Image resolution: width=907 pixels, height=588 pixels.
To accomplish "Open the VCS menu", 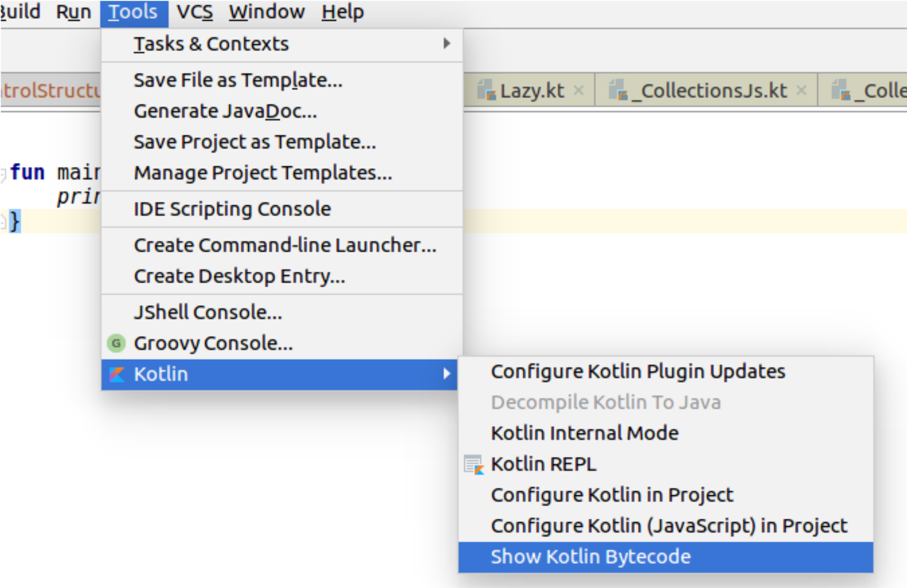I will tap(194, 12).
